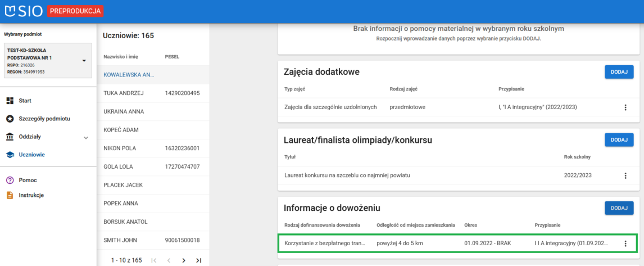Screen dimensions: 644x266
Task: Open the selected entity dropdown arrow
Action: pyautogui.click(x=84, y=60)
